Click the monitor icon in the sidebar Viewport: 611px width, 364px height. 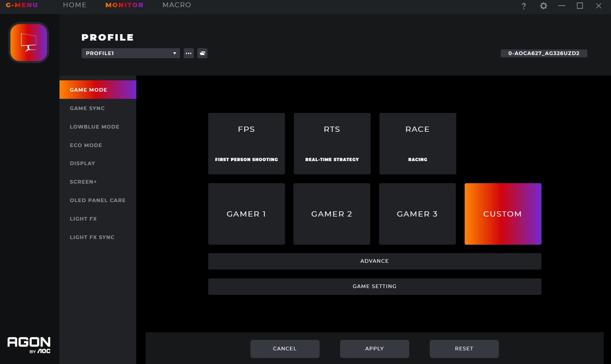tap(29, 43)
